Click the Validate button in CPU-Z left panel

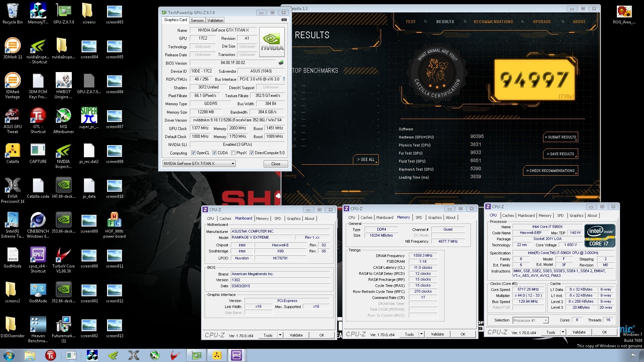pos(297,335)
